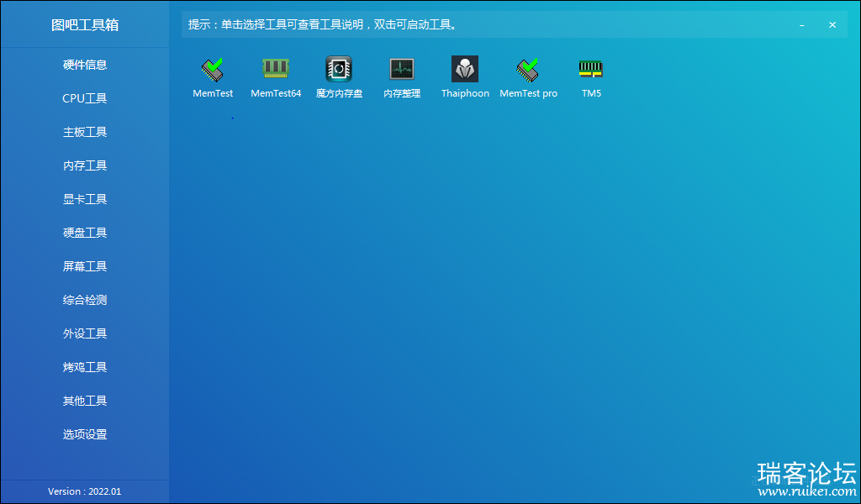Screen dimensions: 861x504
Task: Select the MemTest tool icon
Action: coord(213,69)
